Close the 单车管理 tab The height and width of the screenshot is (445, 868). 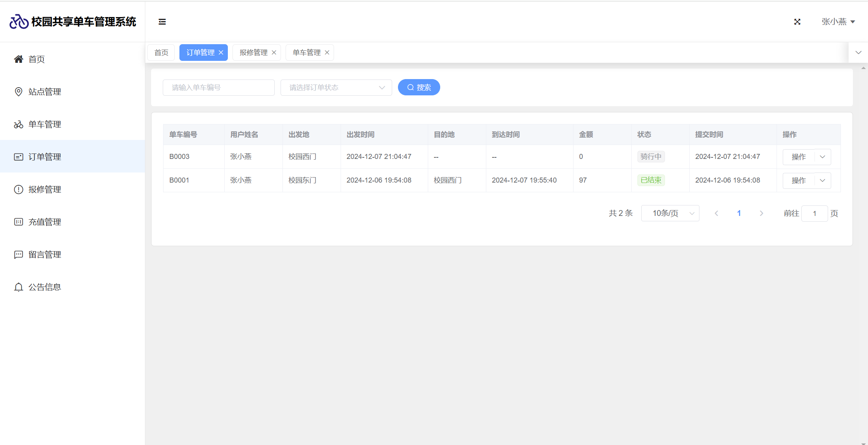(327, 53)
